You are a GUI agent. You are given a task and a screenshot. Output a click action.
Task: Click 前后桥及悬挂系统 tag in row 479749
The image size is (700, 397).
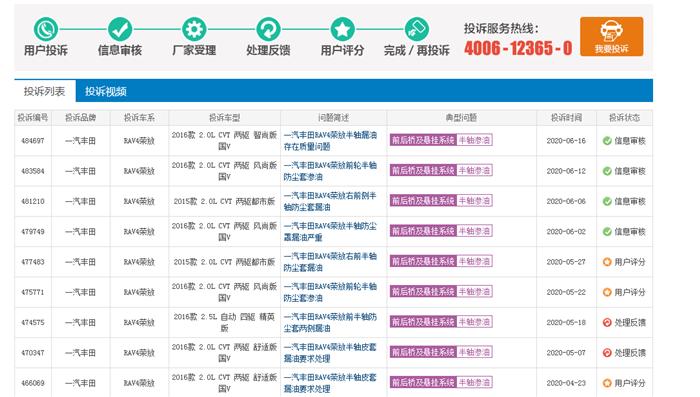coord(423,231)
